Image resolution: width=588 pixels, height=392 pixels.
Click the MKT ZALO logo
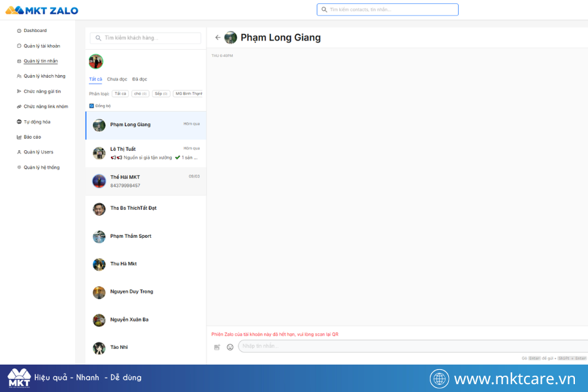click(42, 10)
